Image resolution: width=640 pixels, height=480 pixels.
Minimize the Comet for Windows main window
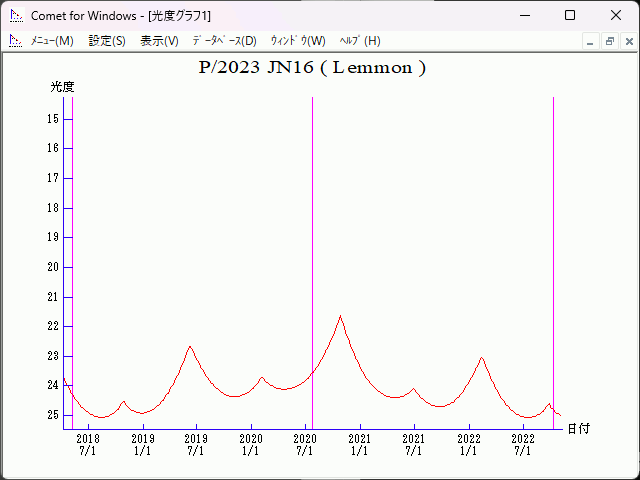point(524,16)
